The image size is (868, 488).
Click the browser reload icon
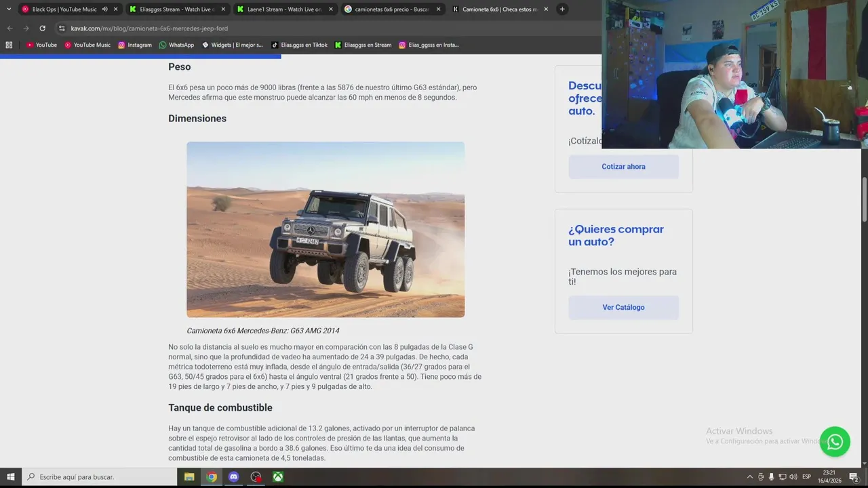coord(42,28)
